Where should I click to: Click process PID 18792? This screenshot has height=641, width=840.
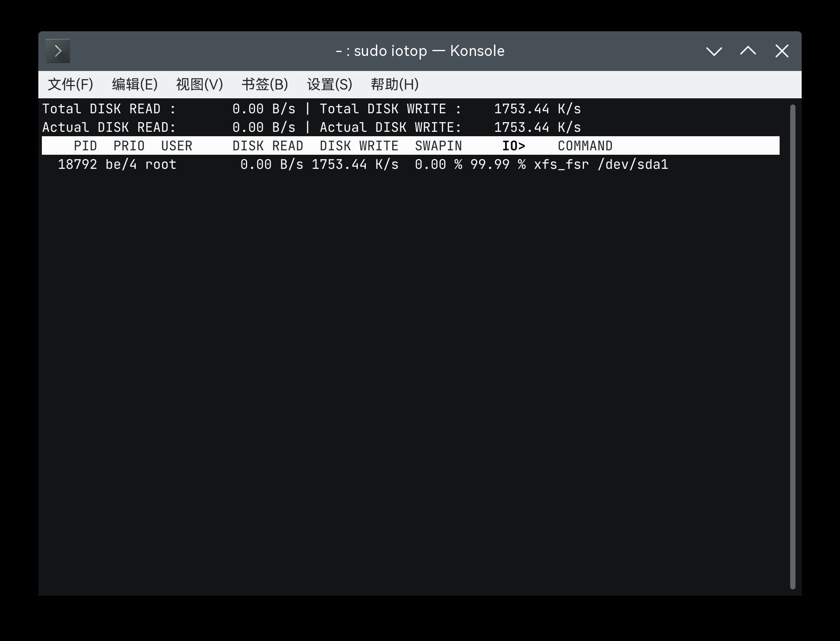78,164
